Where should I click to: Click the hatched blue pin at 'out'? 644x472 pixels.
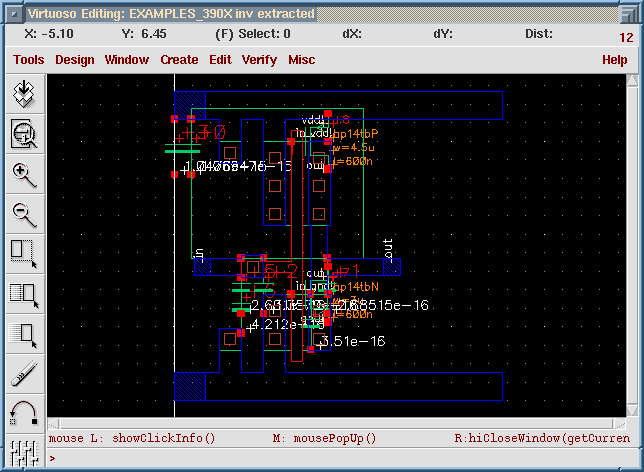click(392, 267)
